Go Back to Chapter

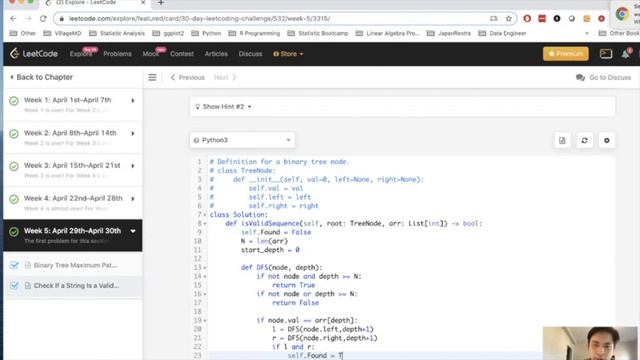41,77
